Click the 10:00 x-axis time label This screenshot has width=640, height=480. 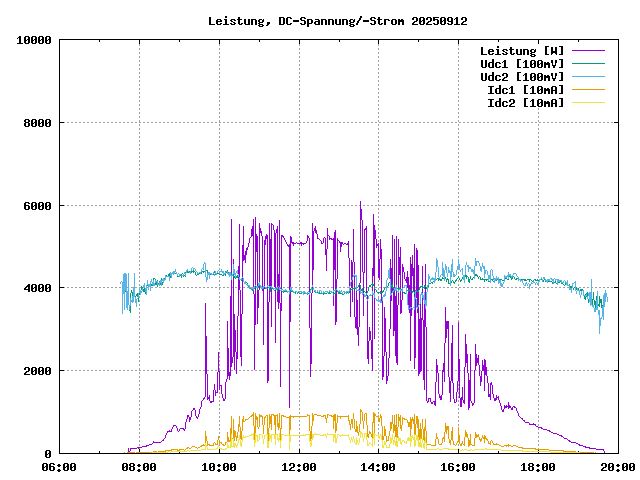[219, 467]
